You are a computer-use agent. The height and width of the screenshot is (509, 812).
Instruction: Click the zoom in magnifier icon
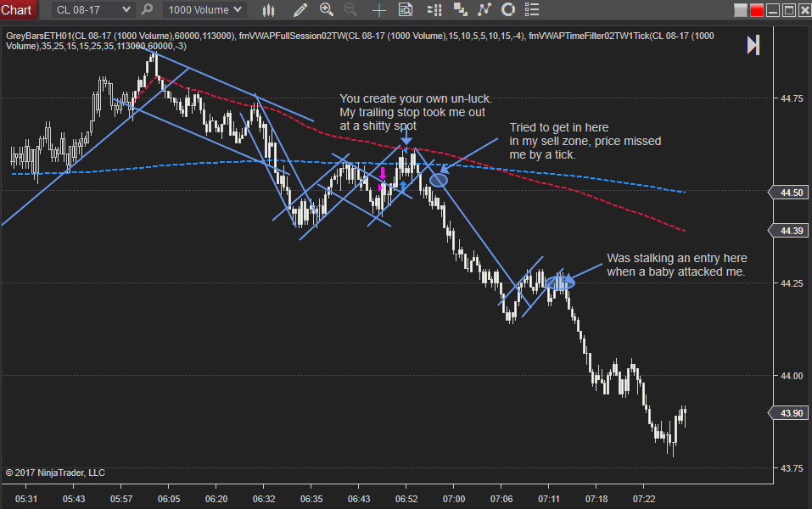point(327,9)
